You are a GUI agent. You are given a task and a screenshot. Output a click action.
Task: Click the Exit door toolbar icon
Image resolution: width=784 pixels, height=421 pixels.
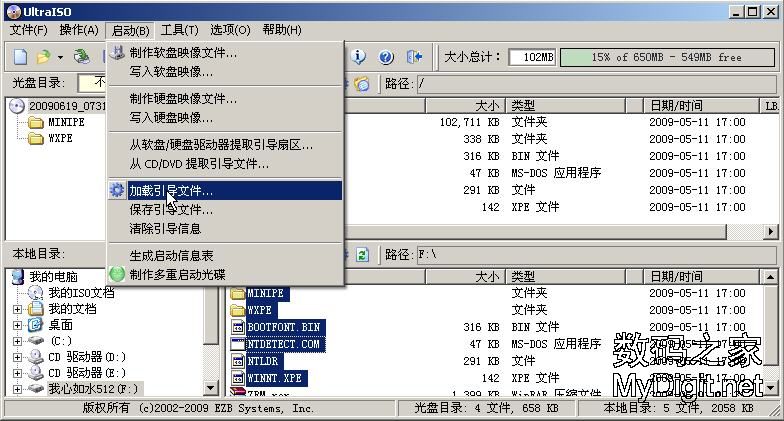coord(414,57)
